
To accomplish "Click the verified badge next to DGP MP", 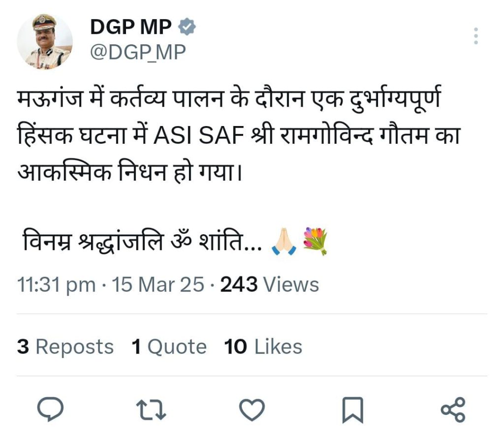I will (x=187, y=28).
